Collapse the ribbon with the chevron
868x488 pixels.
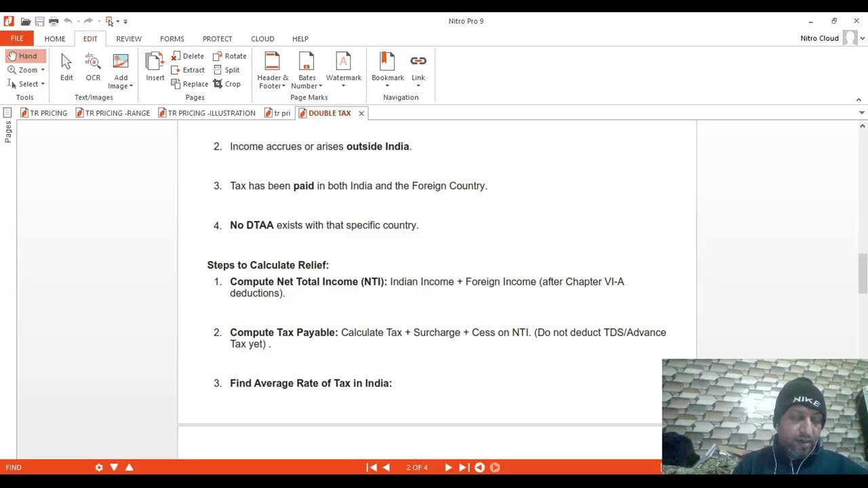pyautogui.click(x=859, y=100)
